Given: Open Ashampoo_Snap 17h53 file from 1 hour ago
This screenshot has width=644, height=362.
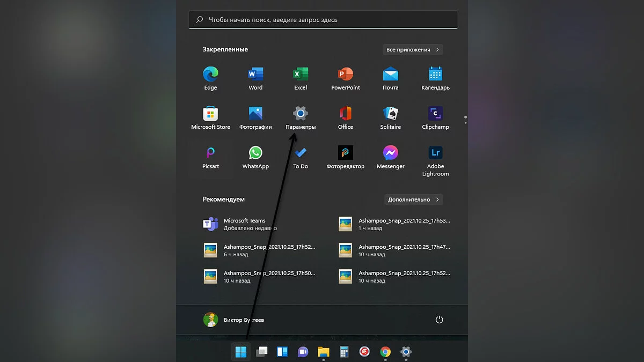Looking at the screenshot, I should [394, 224].
